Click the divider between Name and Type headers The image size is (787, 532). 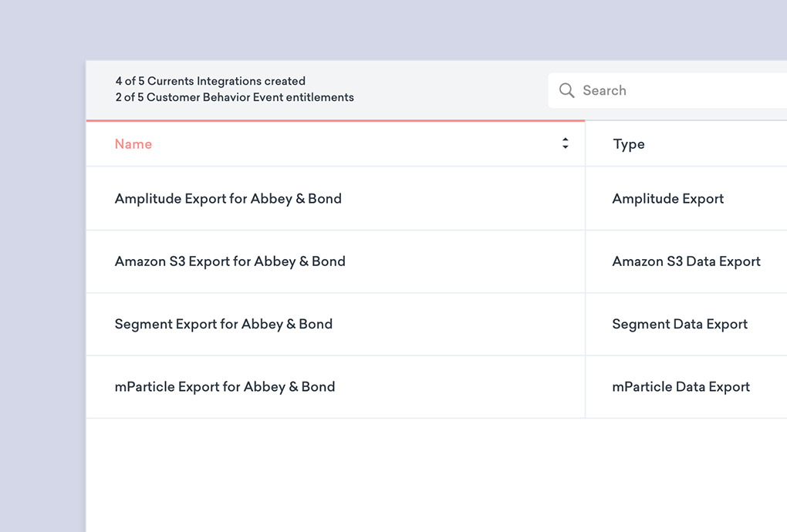[x=585, y=144]
